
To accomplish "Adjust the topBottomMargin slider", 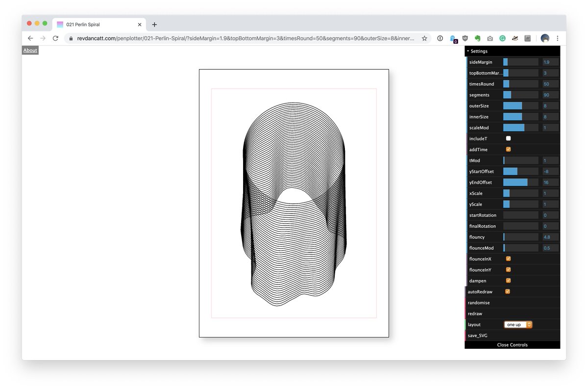I will coord(521,73).
